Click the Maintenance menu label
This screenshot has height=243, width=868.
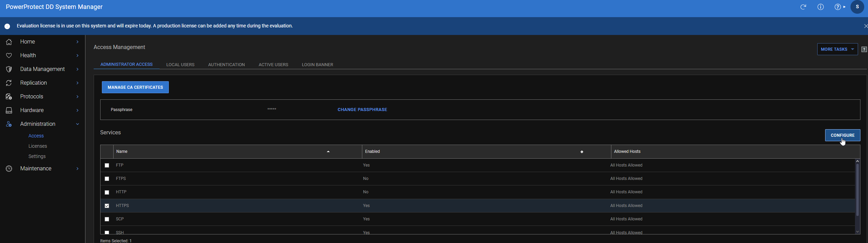click(36, 169)
